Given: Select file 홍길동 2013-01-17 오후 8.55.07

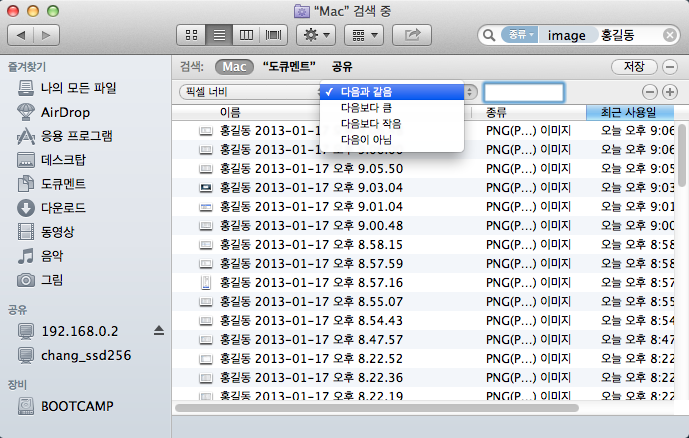Looking at the screenshot, I should tap(311, 302).
